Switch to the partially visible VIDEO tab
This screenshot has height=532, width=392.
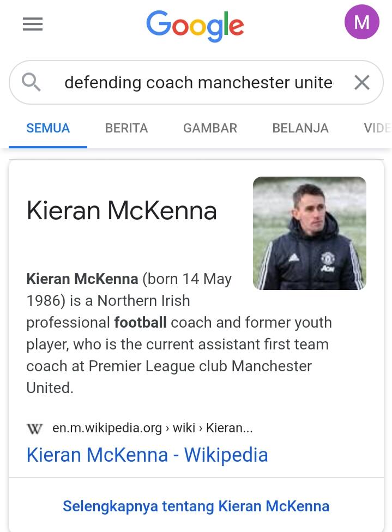click(x=377, y=128)
